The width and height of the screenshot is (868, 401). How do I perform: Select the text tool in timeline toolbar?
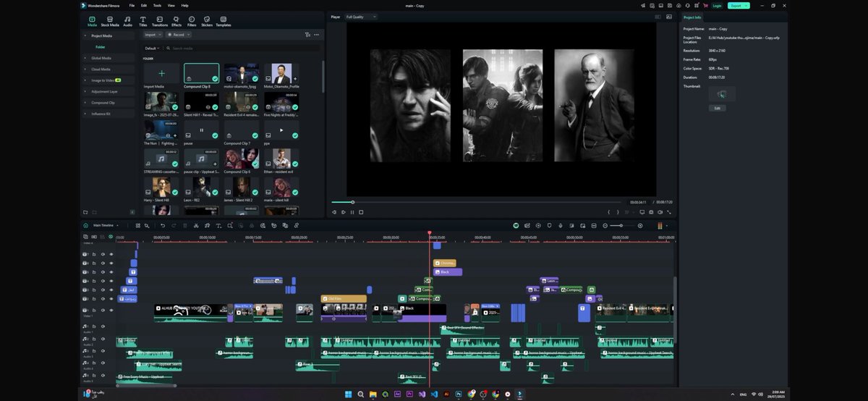tap(218, 225)
